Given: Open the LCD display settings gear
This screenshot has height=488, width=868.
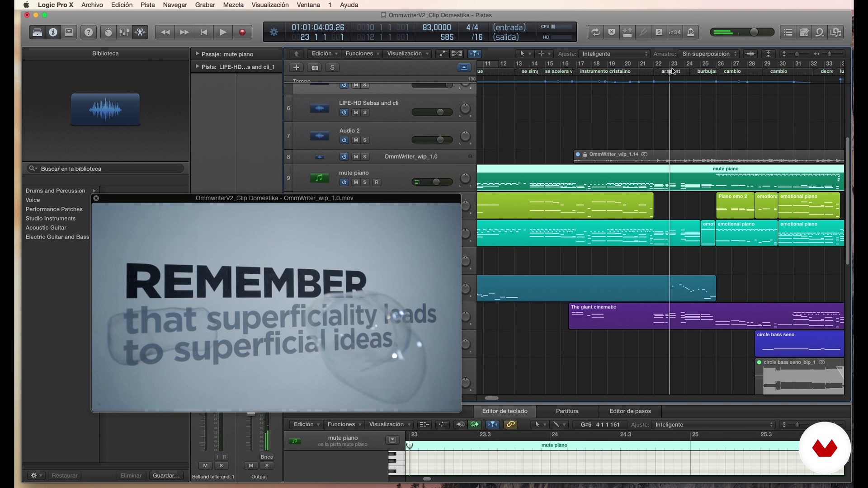Looking at the screenshot, I should click(274, 32).
